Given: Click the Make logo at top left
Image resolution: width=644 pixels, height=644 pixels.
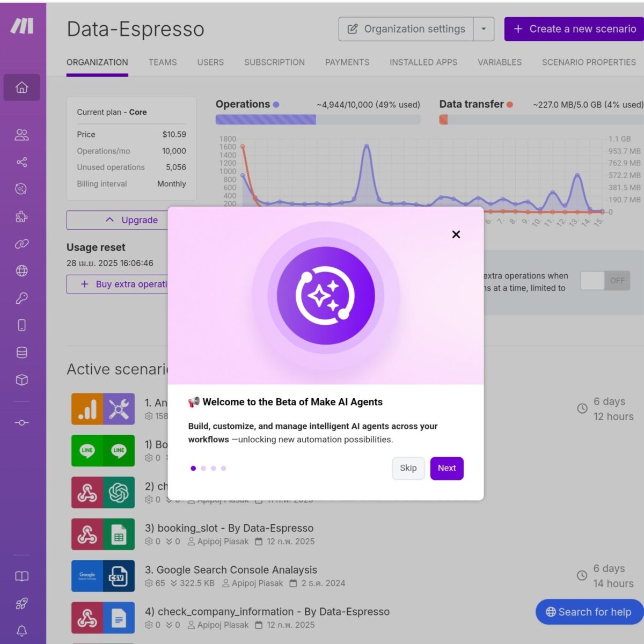Looking at the screenshot, I should pos(21,24).
